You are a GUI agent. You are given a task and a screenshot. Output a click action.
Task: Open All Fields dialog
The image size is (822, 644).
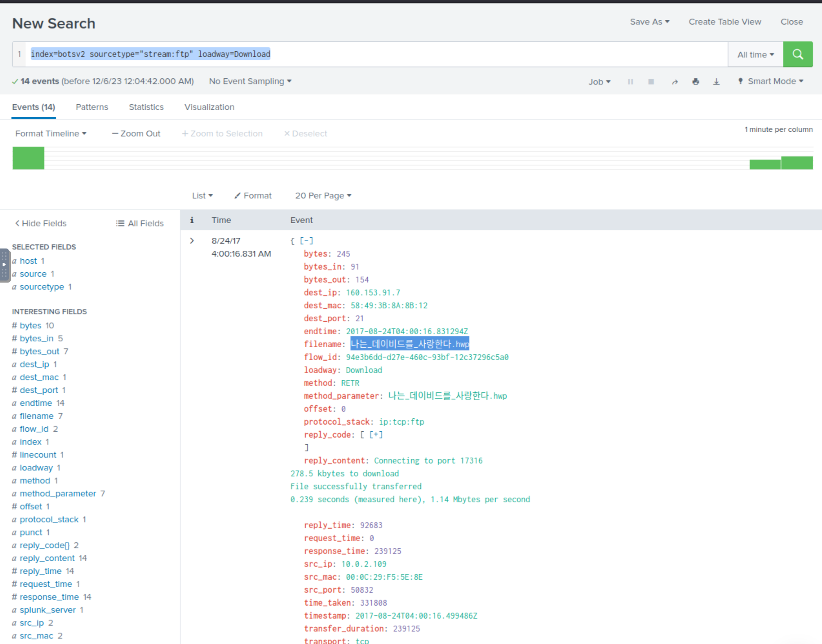click(140, 223)
